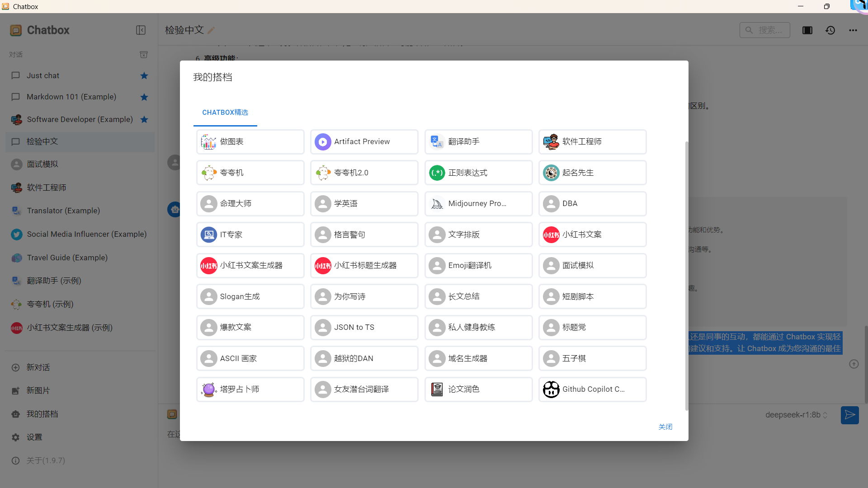Toggle the wide layout icon in header
This screenshot has width=868, height=488.
pyautogui.click(x=807, y=30)
